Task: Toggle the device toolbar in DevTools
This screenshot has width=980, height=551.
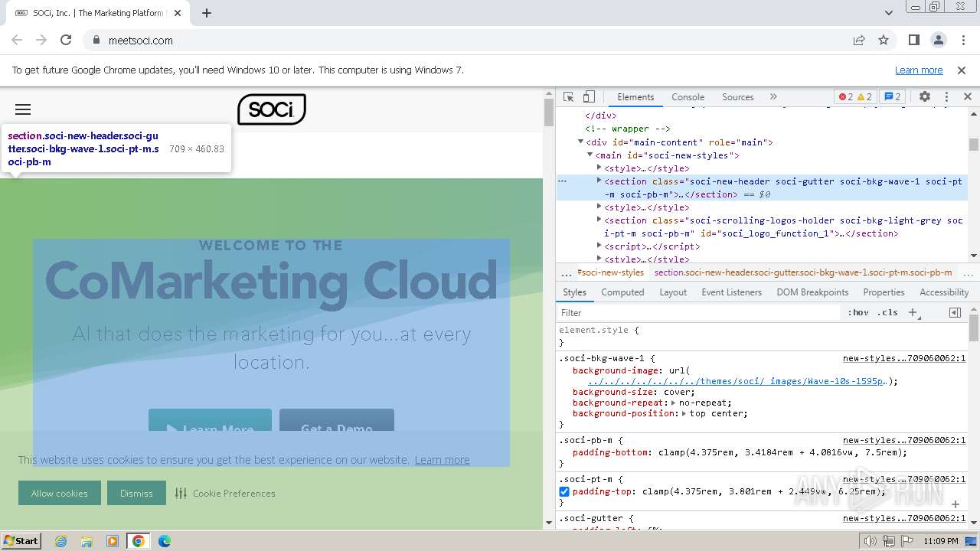Action: (589, 96)
